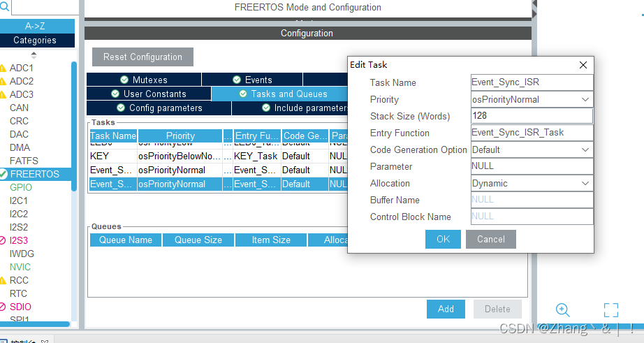Open the Events tab
This screenshot has height=343, width=644.
(x=252, y=80)
